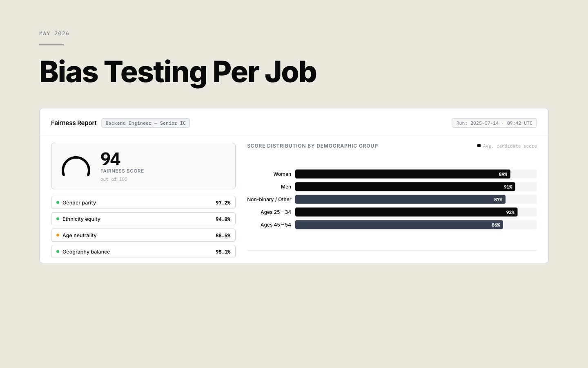Click the green dot beside Geography balance
The image size is (588, 368).
pyautogui.click(x=58, y=251)
